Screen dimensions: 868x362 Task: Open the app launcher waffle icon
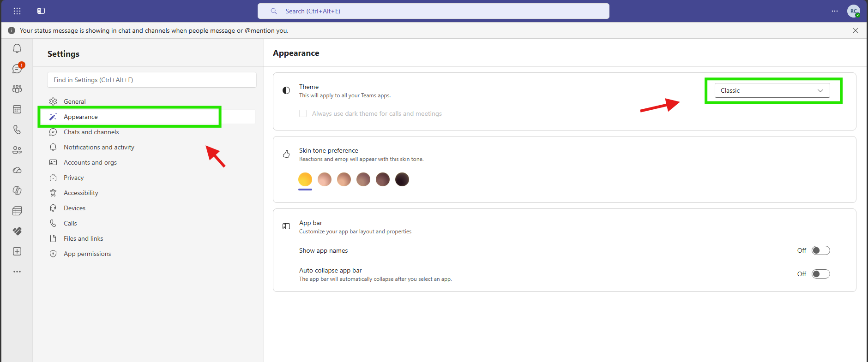[17, 11]
